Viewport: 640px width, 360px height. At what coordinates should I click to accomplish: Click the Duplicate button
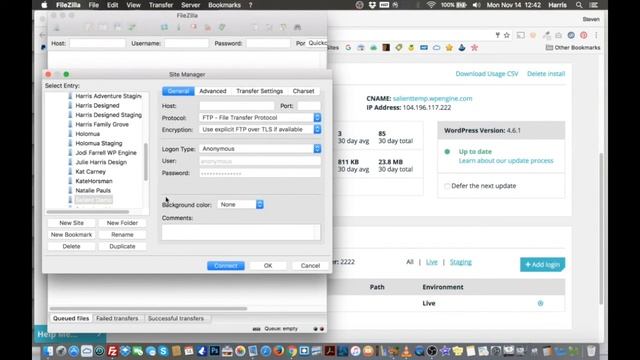click(122, 247)
